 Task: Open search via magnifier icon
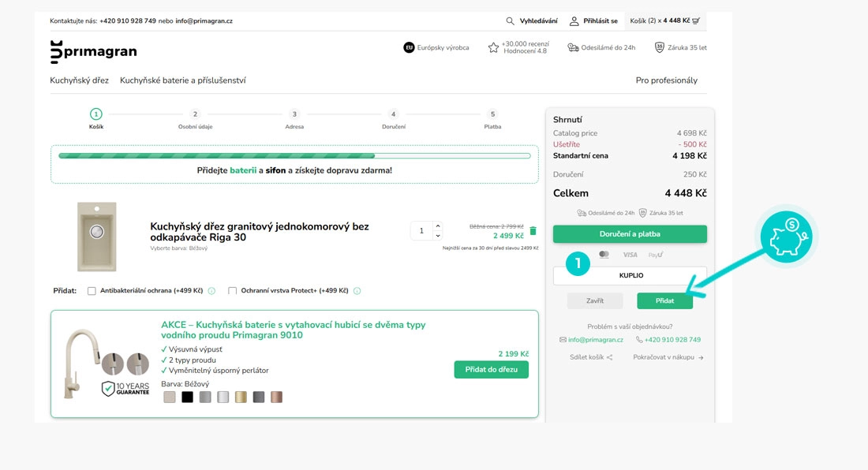point(510,21)
